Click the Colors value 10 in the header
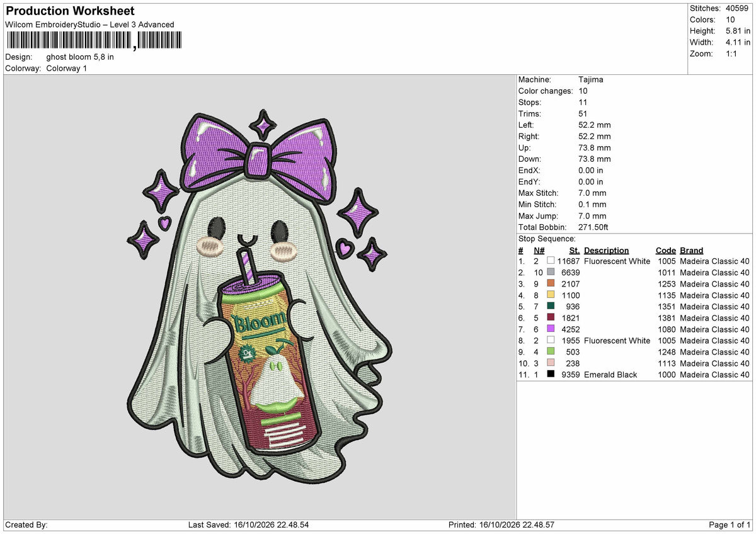Screen dimensions: 756x534 click(x=730, y=20)
